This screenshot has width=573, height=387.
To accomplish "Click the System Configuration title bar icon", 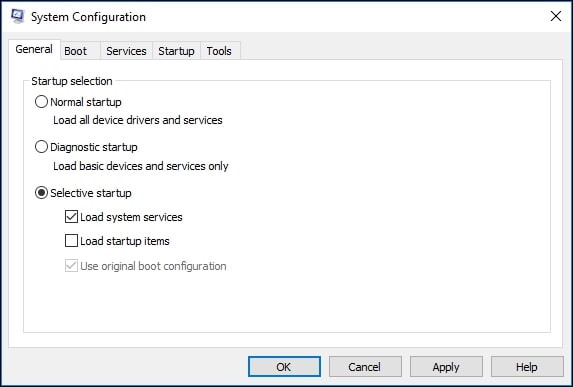I will click(x=17, y=16).
